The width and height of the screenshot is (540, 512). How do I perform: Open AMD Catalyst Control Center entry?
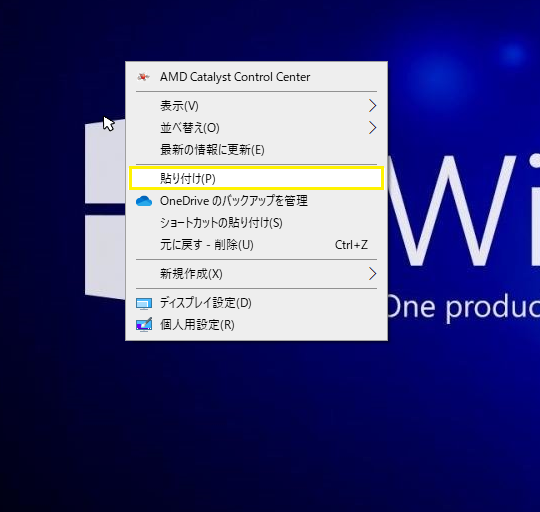coord(235,77)
